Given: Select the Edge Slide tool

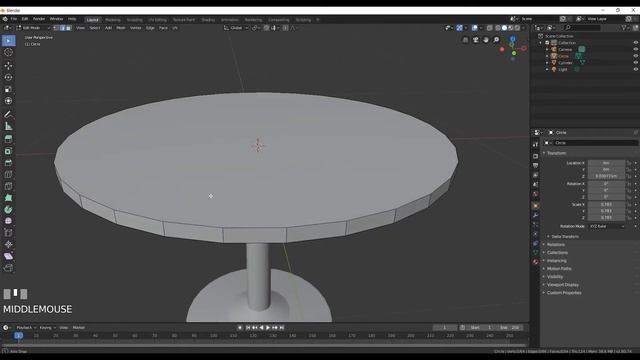Looking at the screenshot, I should click(9, 233).
